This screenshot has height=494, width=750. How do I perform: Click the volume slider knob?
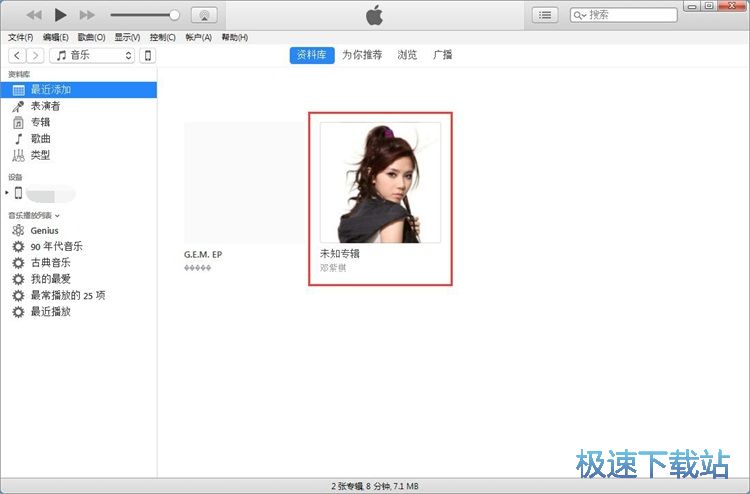coord(175,15)
